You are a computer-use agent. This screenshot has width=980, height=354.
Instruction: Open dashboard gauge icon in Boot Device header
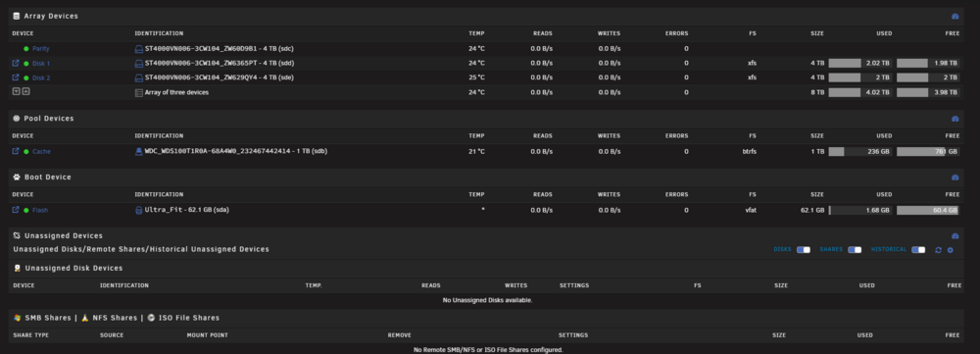click(x=955, y=177)
